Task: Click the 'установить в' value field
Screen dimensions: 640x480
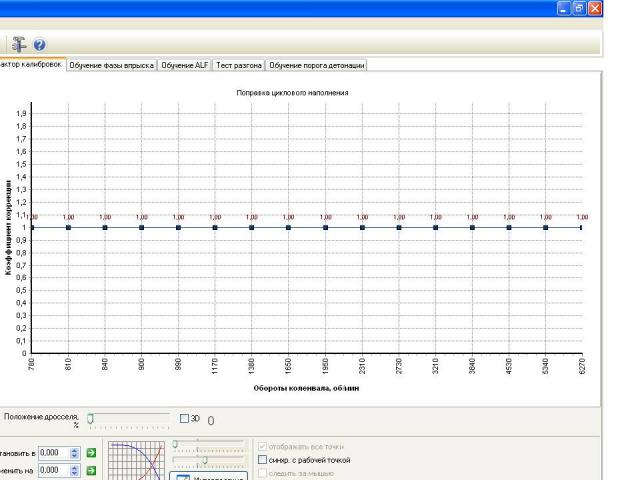Action: [x=54, y=453]
